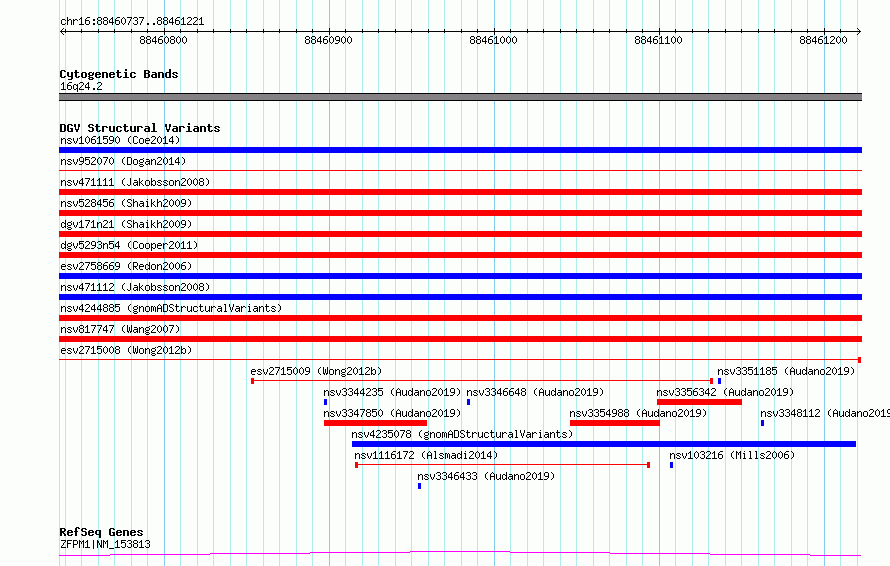Click the nsv528456 red variant bar
This screenshot has height=566, width=890.
(460, 213)
